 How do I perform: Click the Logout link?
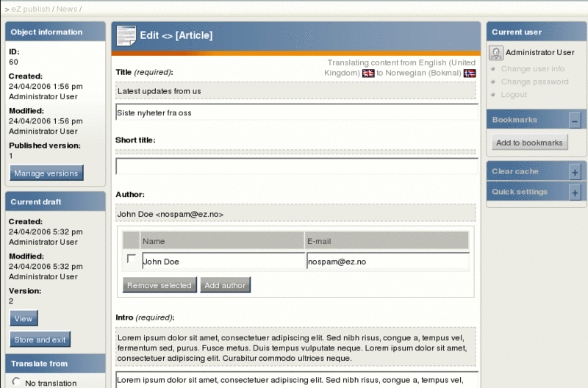[x=514, y=95]
